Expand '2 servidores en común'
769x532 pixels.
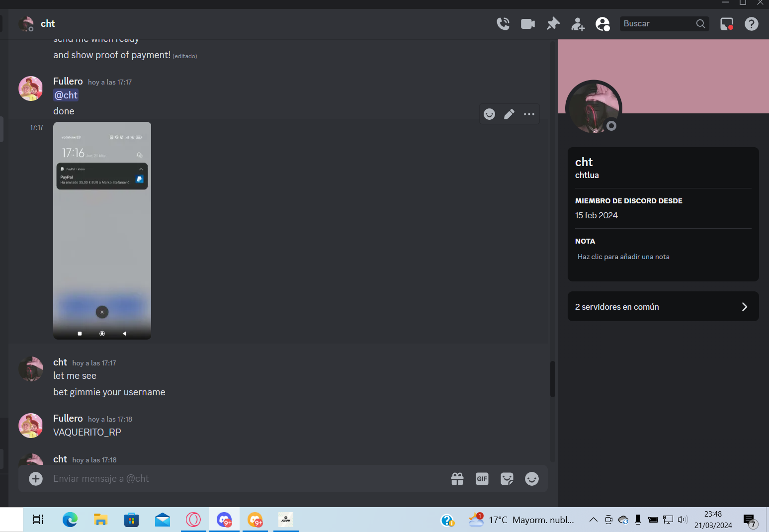pos(663,306)
